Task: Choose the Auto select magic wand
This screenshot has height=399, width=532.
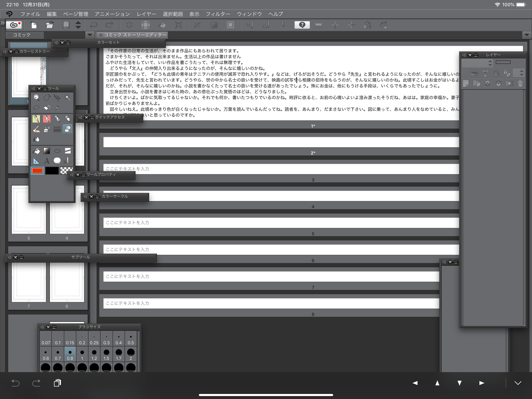Action: [68, 98]
